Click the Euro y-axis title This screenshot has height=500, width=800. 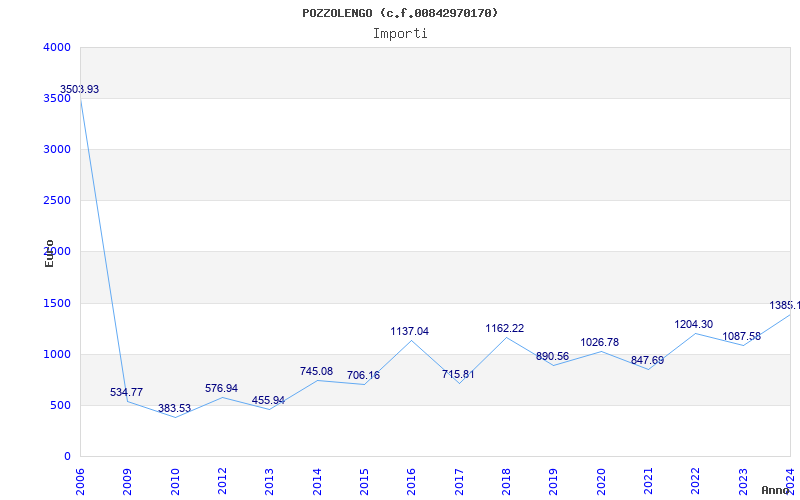[x=49, y=253]
